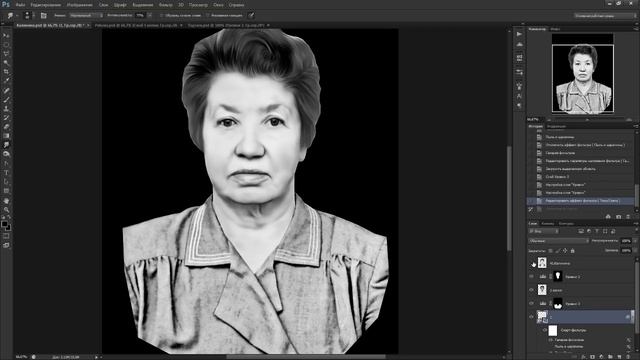Delete layer trash icon at Layers bottom
The image size is (640, 360).
pos(629,357)
